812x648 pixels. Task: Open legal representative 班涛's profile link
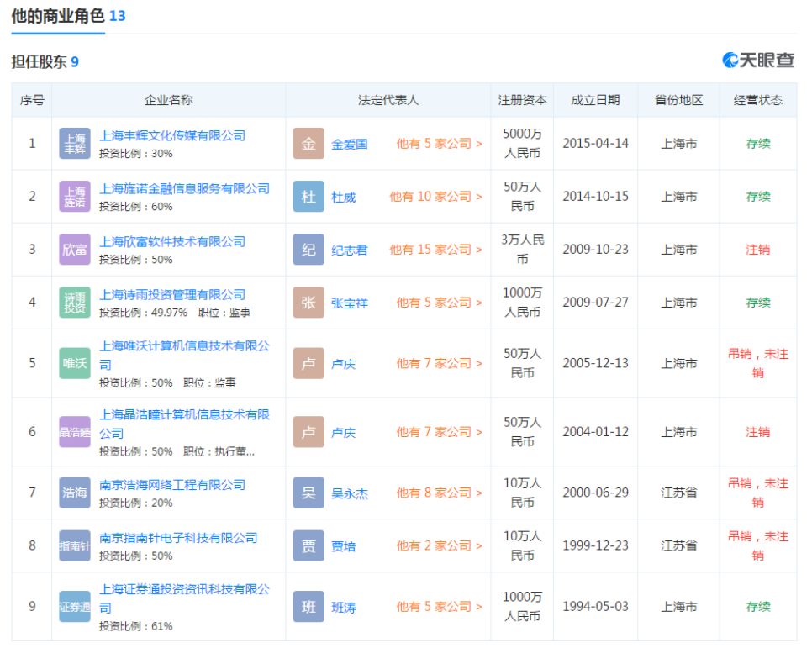click(344, 608)
